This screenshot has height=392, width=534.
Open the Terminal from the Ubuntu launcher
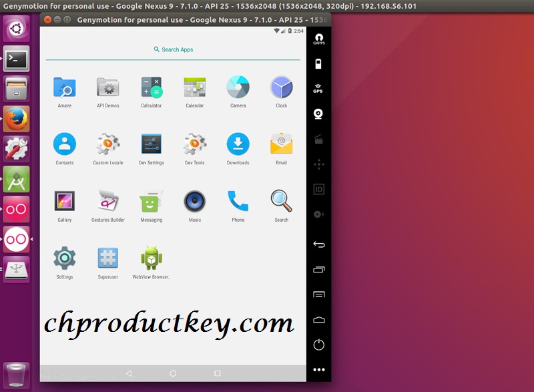click(x=16, y=59)
